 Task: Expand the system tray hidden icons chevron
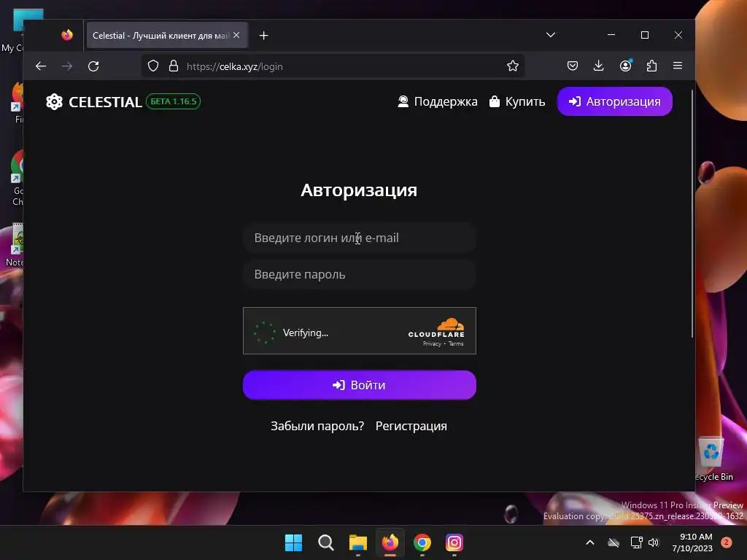pos(589,542)
